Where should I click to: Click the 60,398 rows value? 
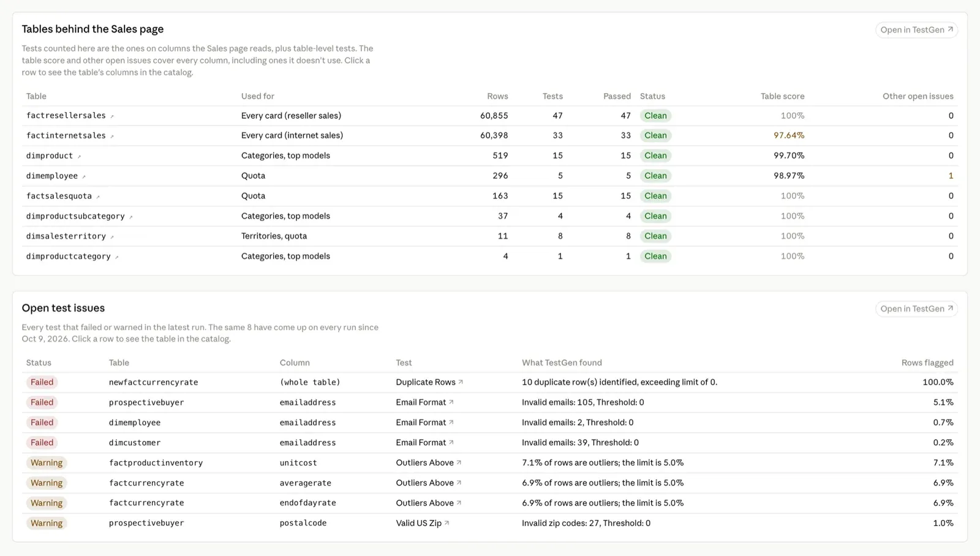(494, 135)
